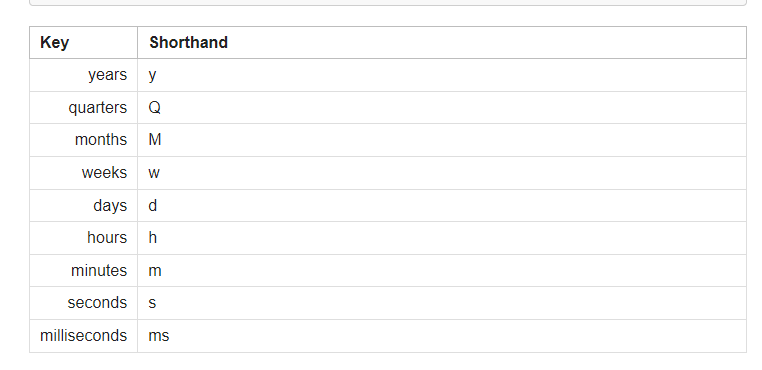This screenshot has width=762, height=370.
Task: Click the seconds key cell
Action: point(84,303)
